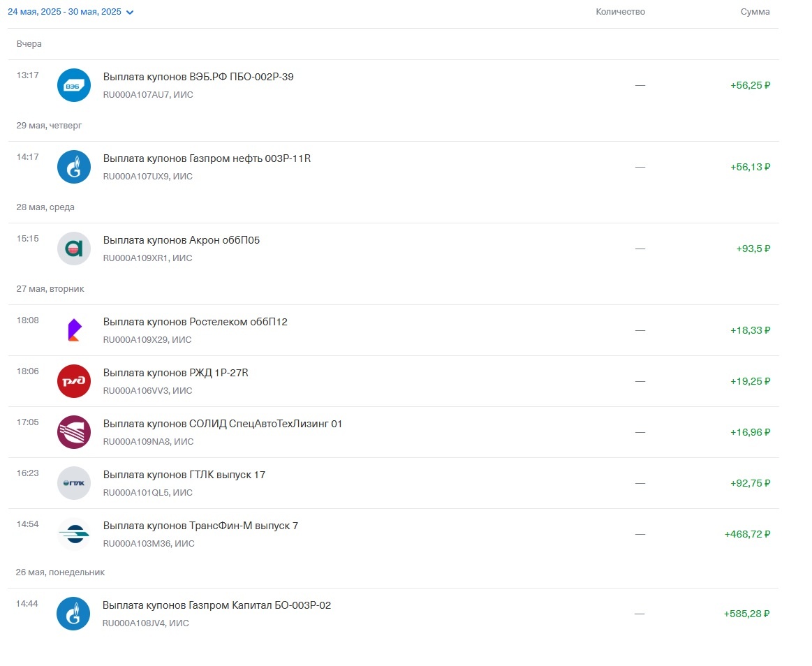Screen dimensions: 812x666
Task: Click the 29 мая, четверг group header
Action: [x=49, y=126]
